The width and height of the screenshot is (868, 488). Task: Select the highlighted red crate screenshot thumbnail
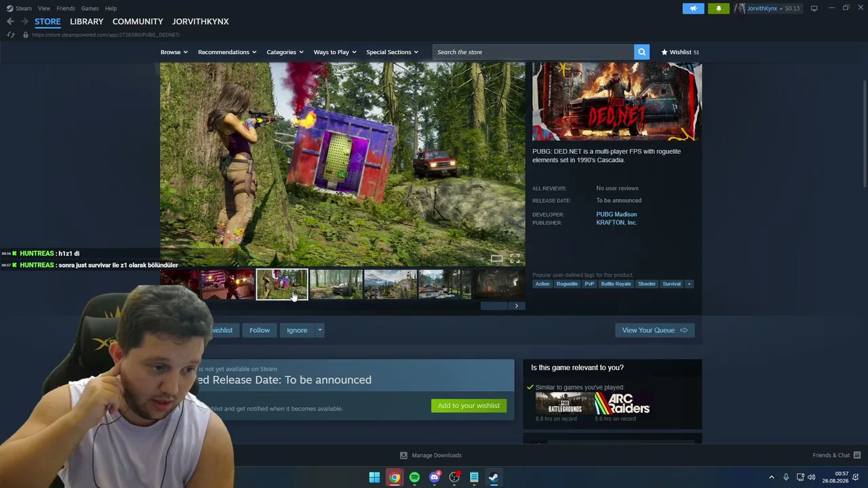(x=282, y=285)
